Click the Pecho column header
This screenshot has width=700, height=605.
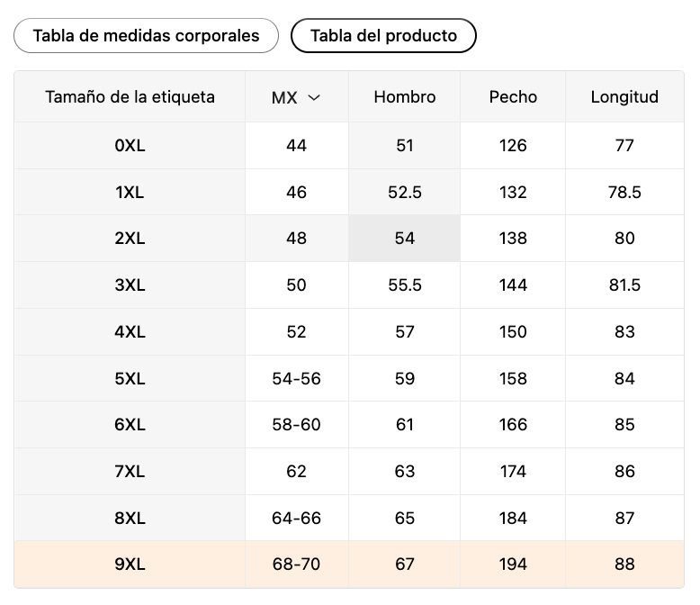pos(513,97)
